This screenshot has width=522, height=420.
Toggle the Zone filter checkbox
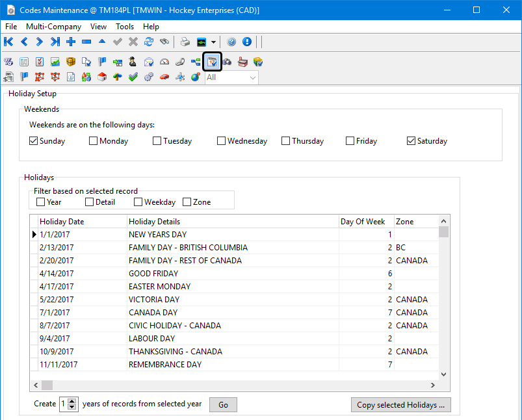[187, 202]
